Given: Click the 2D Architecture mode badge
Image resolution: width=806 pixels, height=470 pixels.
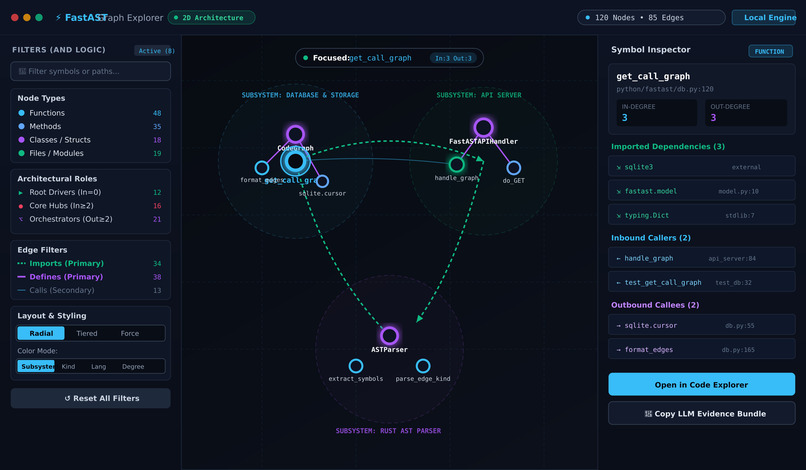Looking at the screenshot, I should [x=211, y=17].
